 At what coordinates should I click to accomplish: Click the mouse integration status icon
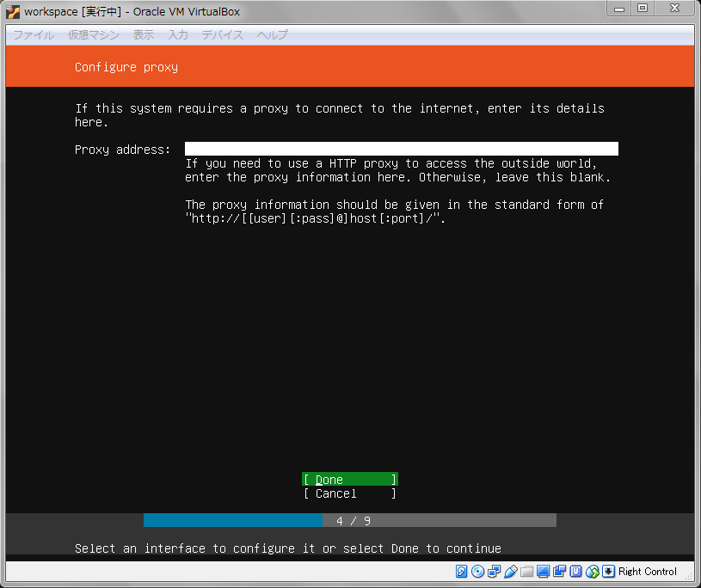[x=592, y=572]
